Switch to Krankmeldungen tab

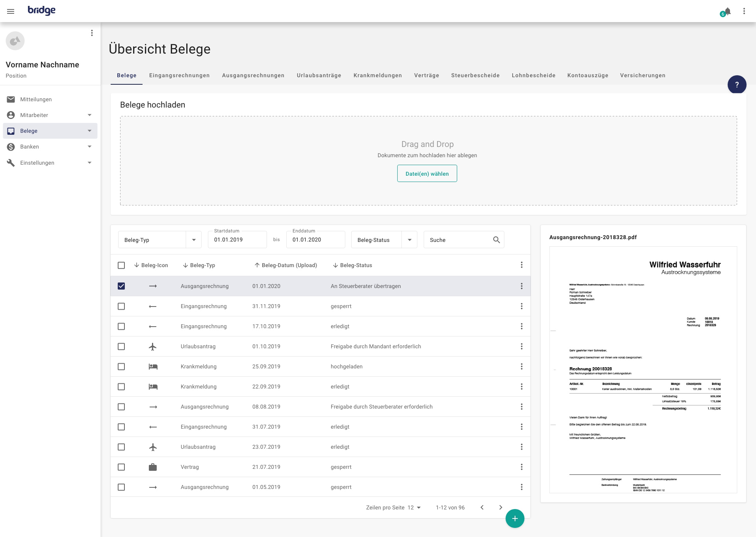[378, 75]
